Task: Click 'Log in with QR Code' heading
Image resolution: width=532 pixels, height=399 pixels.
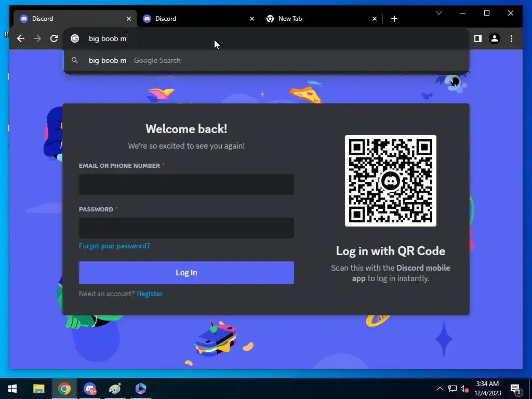Action: (x=391, y=251)
